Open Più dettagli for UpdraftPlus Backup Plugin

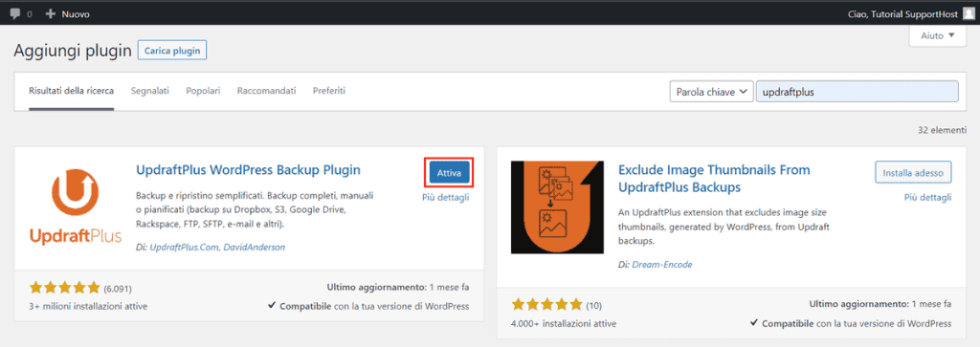tap(446, 198)
